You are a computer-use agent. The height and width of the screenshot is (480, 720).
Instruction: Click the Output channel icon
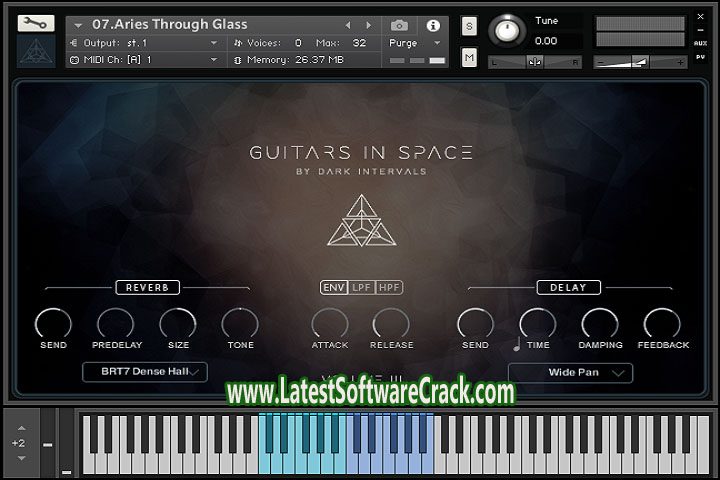click(x=73, y=43)
